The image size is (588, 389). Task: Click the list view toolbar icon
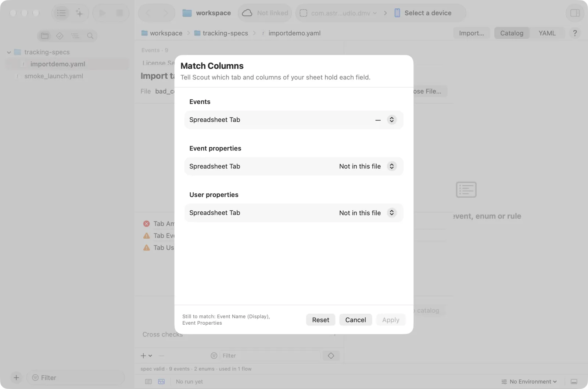61,13
